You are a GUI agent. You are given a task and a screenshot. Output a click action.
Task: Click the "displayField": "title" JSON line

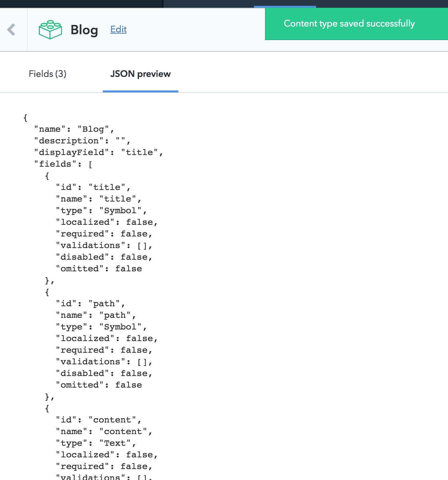point(98,152)
